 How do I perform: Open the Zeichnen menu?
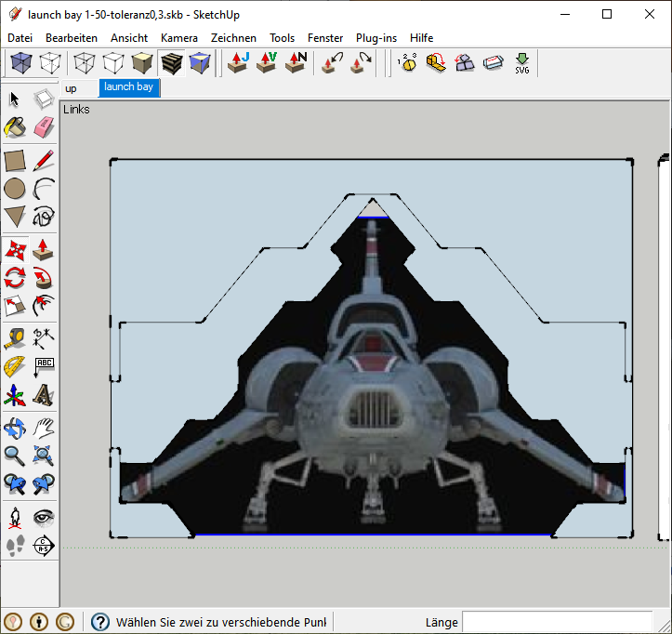(233, 38)
